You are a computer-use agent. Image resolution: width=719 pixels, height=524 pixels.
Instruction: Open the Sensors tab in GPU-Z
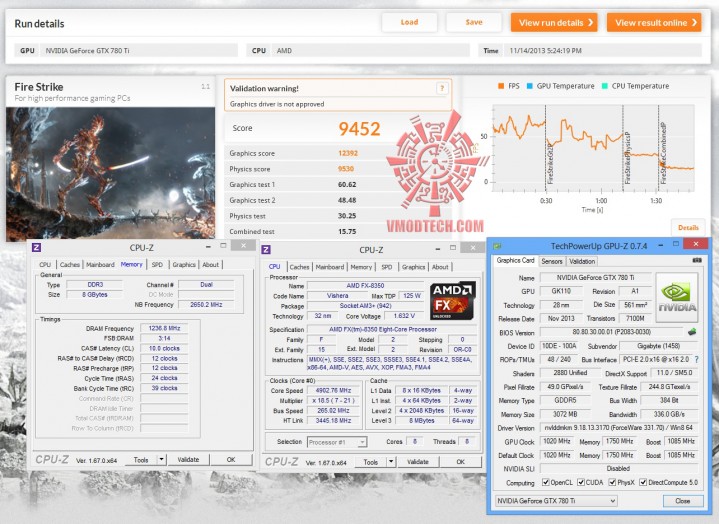[x=552, y=261]
